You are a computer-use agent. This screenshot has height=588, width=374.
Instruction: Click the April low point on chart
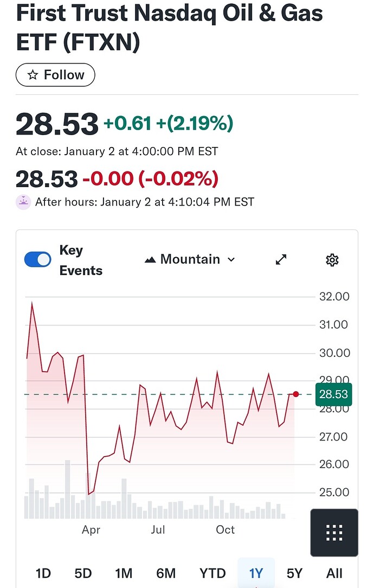(89, 494)
